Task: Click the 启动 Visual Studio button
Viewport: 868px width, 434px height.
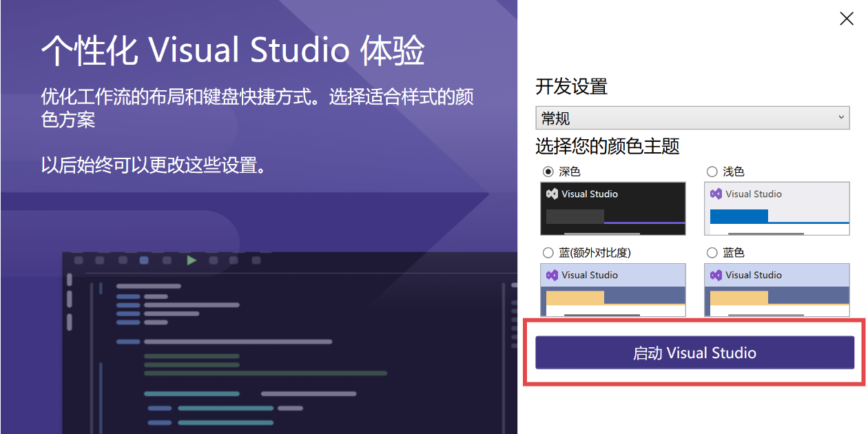Action: tap(694, 352)
